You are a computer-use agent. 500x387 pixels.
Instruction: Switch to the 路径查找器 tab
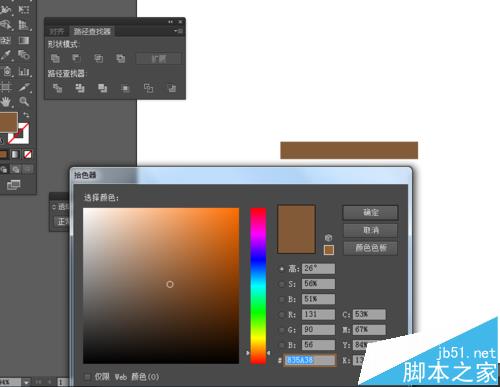(x=92, y=31)
